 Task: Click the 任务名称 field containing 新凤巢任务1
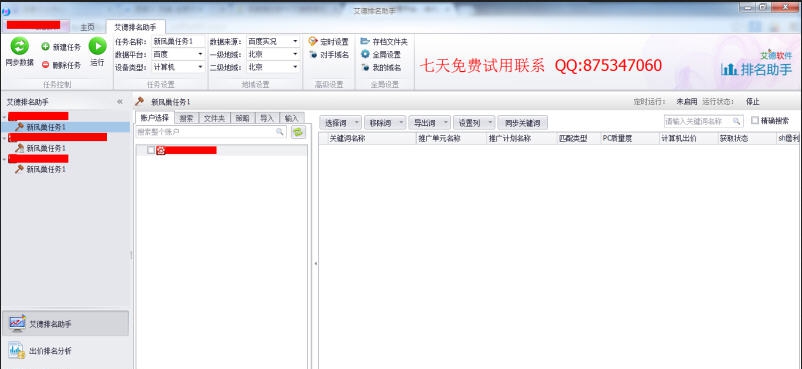tap(178, 41)
